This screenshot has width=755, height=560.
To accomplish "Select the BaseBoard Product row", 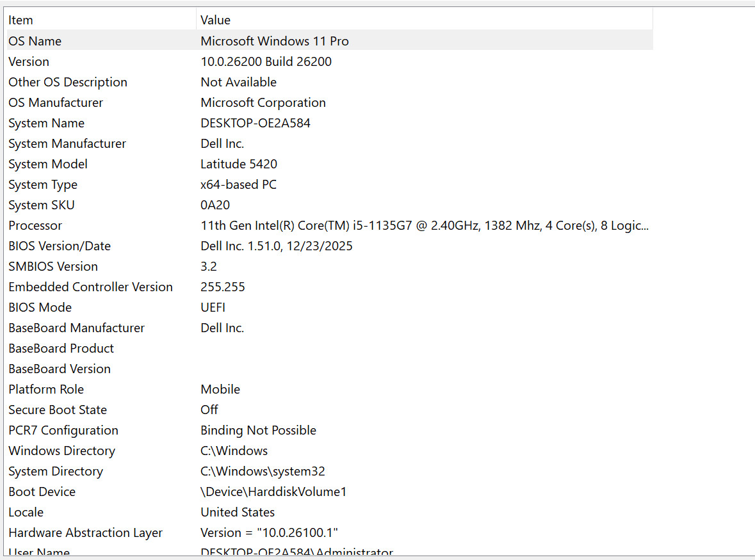I will coord(61,348).
